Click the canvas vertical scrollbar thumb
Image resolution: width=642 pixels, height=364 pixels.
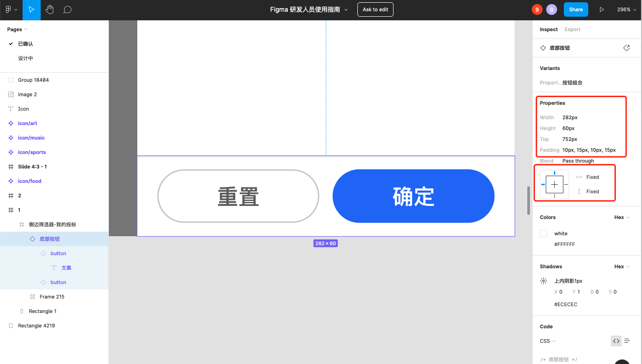coord(529,201)
